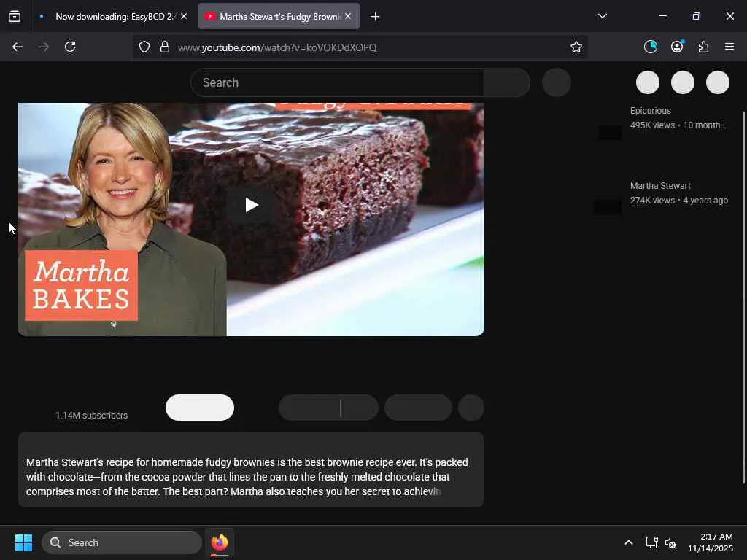
Task: Close the Martha Stewart YouTube tab
Action: pyautogui.click(x=348, y=16)
